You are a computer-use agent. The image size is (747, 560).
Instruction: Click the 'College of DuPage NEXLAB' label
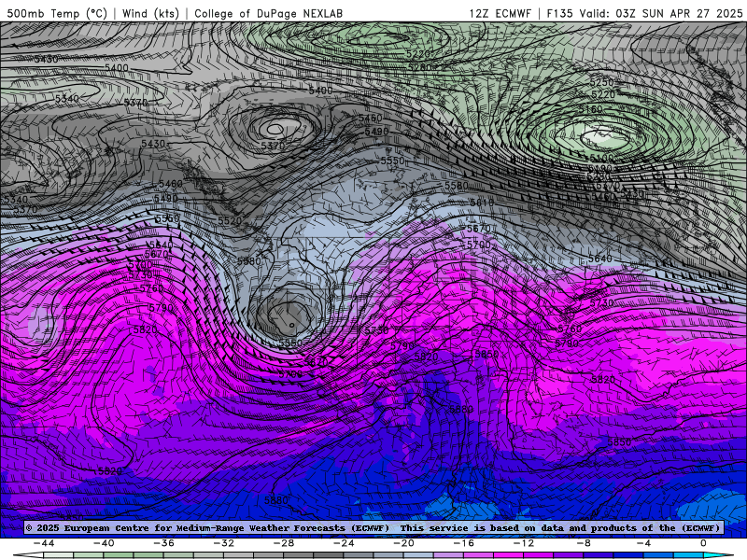tap(268, 13)
